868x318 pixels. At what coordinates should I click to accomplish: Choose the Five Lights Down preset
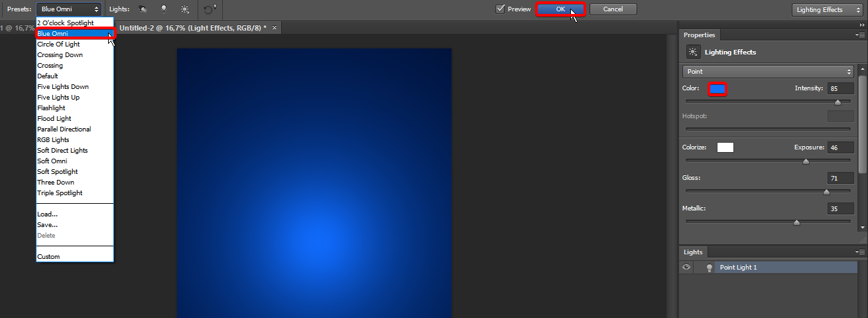(75, 87)
